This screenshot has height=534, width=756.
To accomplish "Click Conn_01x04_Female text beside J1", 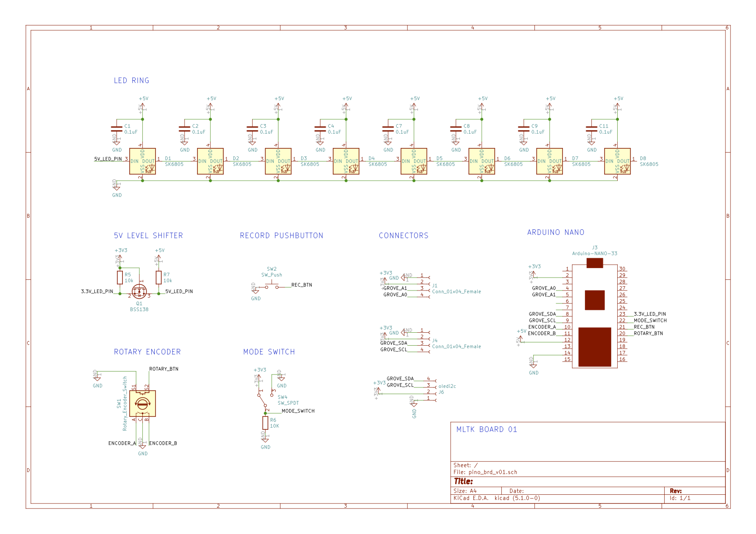I will (x=456, y=292).
